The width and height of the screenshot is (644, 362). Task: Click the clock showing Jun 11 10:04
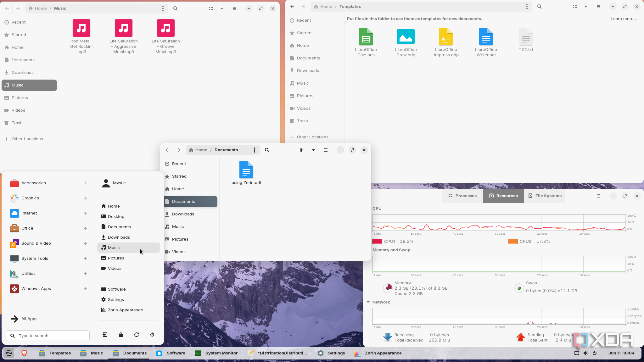621,353
